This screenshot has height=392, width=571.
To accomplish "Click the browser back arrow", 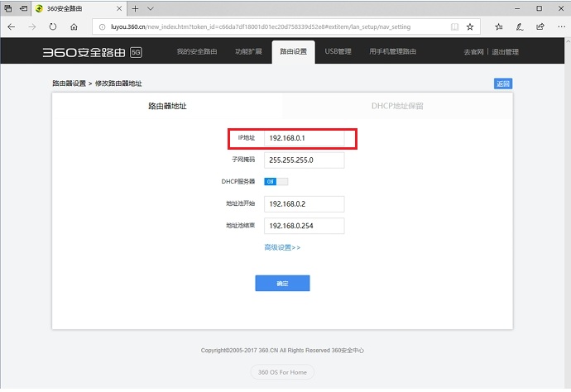I will [x=12, y=26].
